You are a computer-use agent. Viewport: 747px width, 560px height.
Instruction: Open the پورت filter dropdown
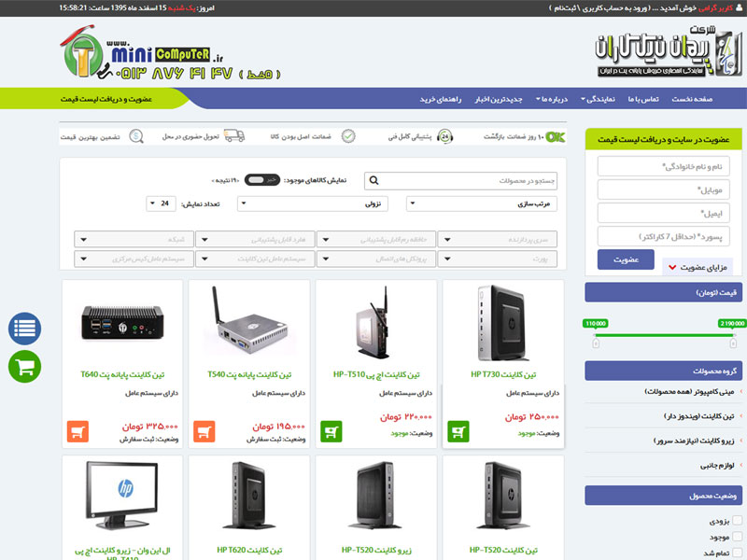498,259
